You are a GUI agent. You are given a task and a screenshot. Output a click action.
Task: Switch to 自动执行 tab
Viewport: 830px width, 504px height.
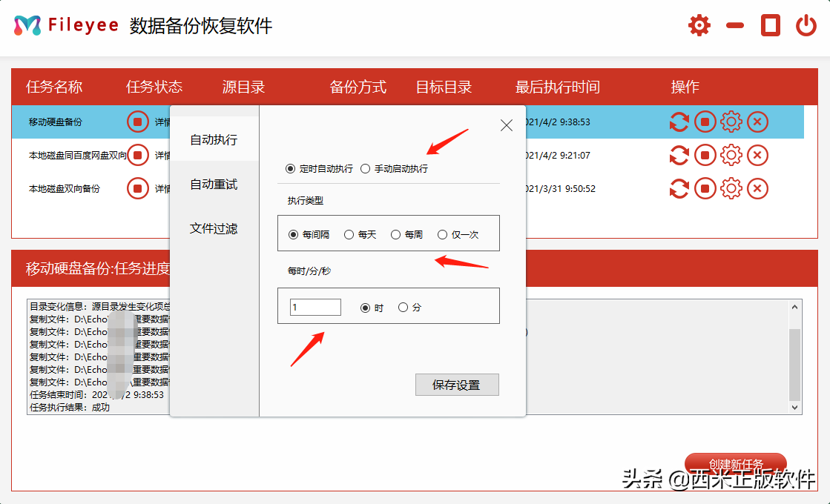214,139
